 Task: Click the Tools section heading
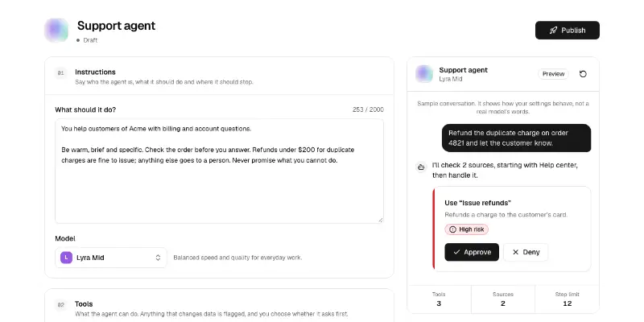84,304
